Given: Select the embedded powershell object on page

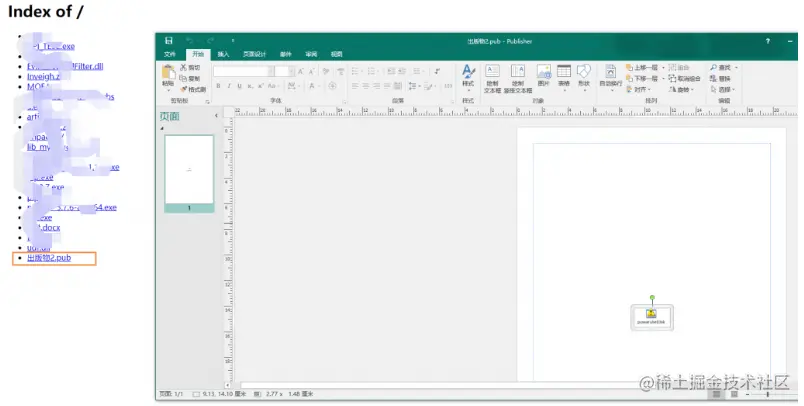Looking at the screenshot, I should 651,317.
